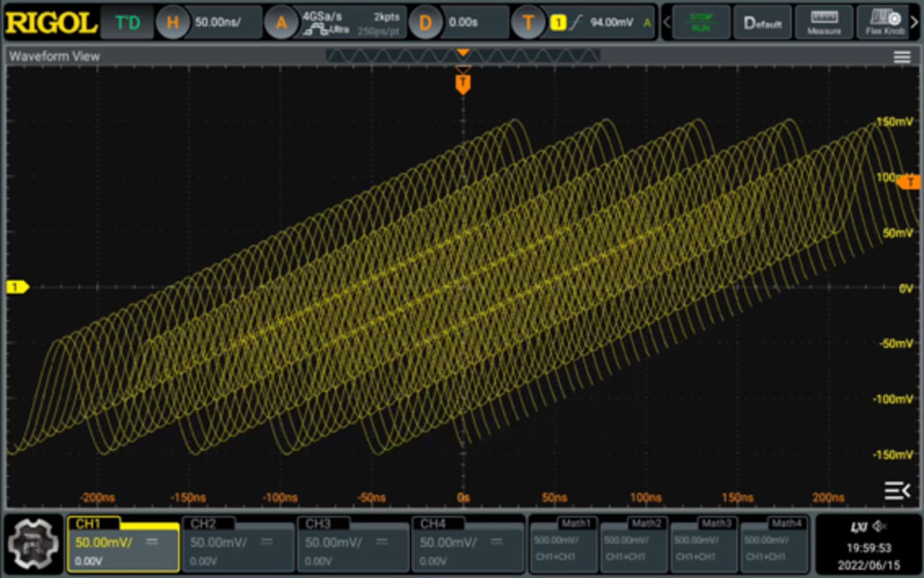Click the 0.00s delay value
924x578 pixels.
[463, 23]
